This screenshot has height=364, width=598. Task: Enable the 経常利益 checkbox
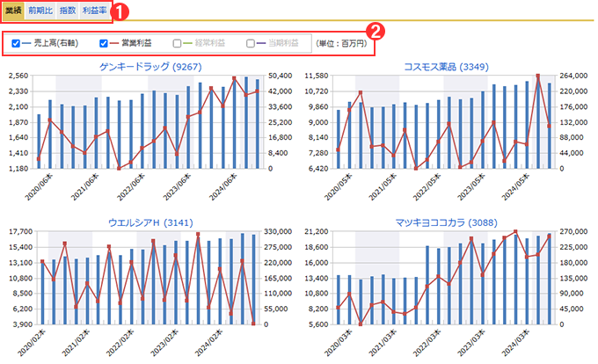[177, 43]
